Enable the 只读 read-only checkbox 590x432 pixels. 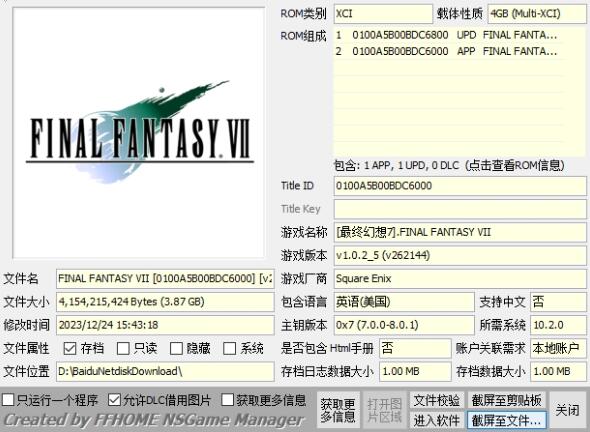point(123,348)
